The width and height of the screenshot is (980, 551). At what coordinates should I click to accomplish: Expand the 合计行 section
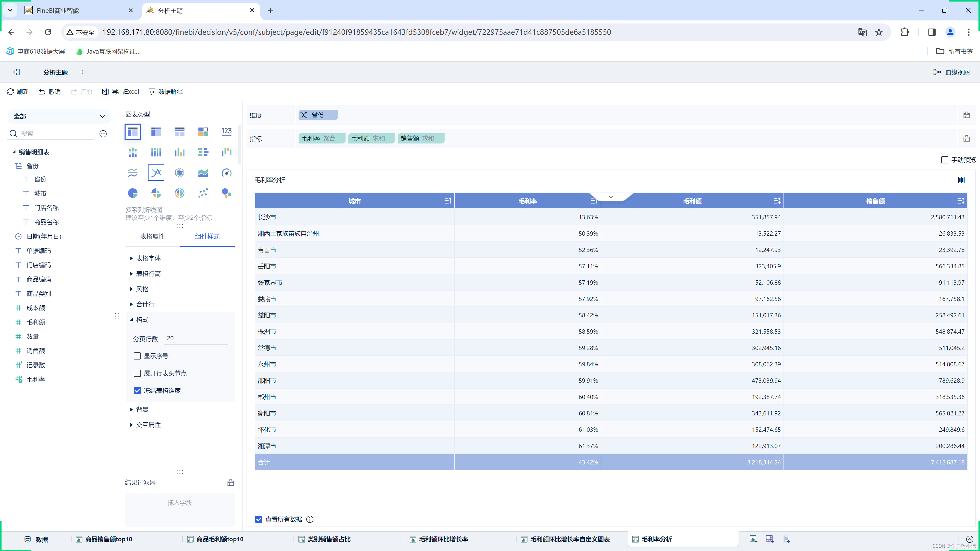[143, 304]
